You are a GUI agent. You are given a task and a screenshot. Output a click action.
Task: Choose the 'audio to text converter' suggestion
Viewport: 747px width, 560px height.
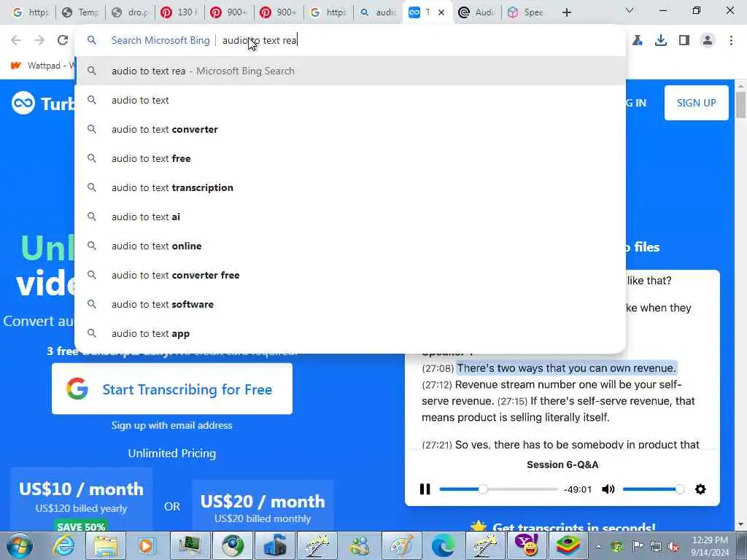[350, 129]
